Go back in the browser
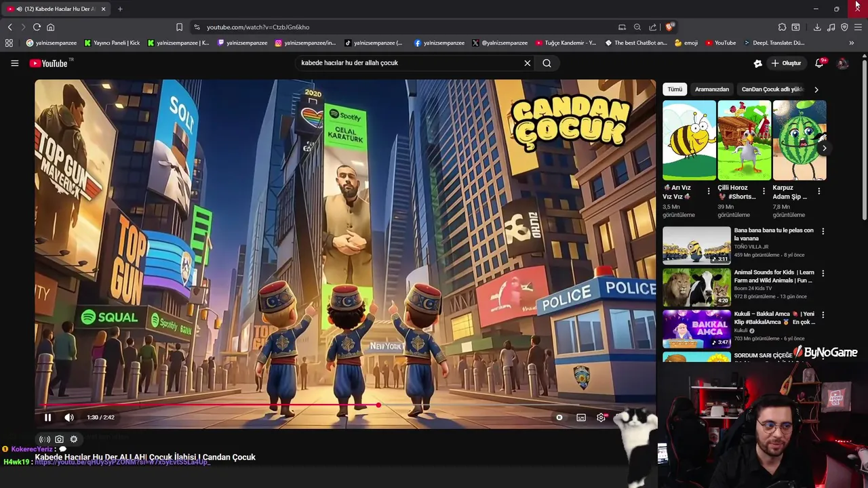The image size is (868, 488). tap(9, 27)
